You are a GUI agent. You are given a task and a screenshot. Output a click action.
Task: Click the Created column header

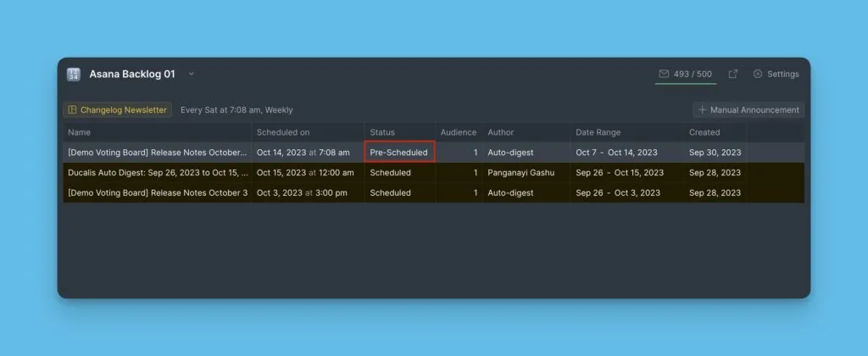click(704, 132)
